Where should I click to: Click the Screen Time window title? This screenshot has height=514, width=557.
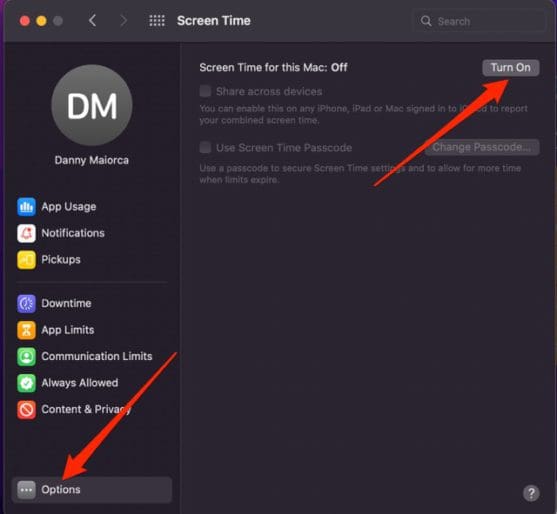point(213,21)
